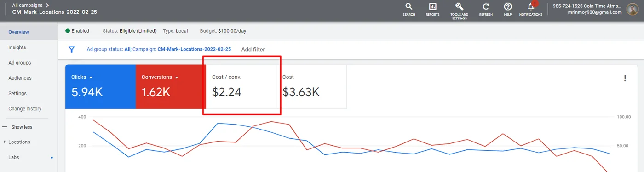This screenshot has height=172, width=644.
Task: Click the 400 left axis label
Action: point(82,117)
